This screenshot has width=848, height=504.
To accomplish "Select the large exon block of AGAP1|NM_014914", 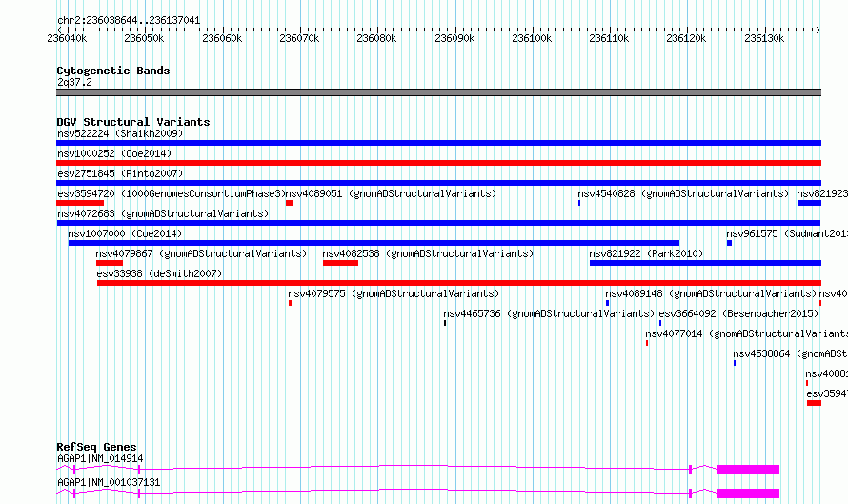I will (748, 470).
